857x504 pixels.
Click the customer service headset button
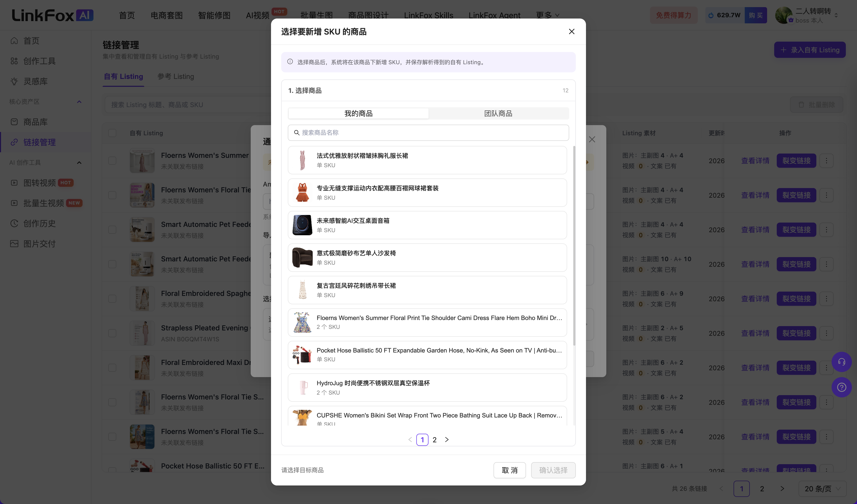tap(841, 362)
